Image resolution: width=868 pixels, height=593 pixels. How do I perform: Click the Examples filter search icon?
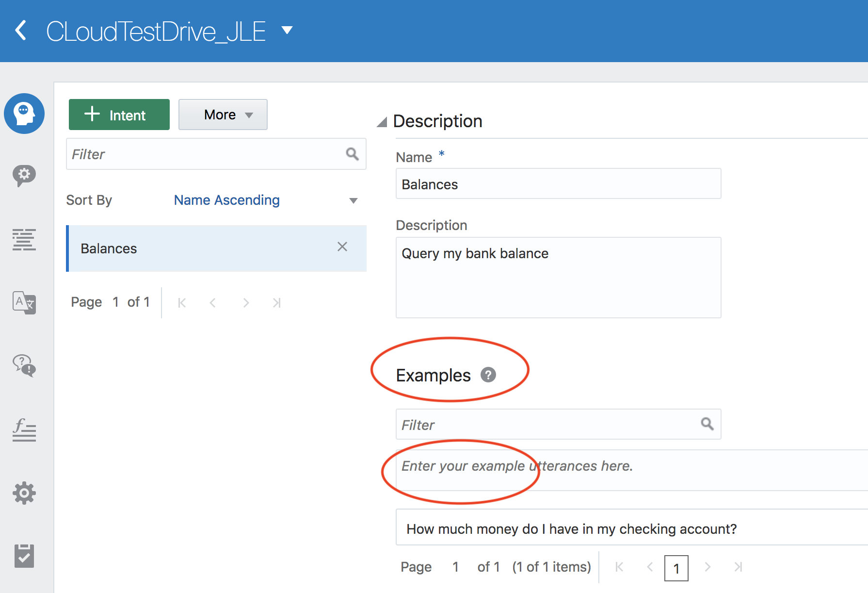(707, 424)
